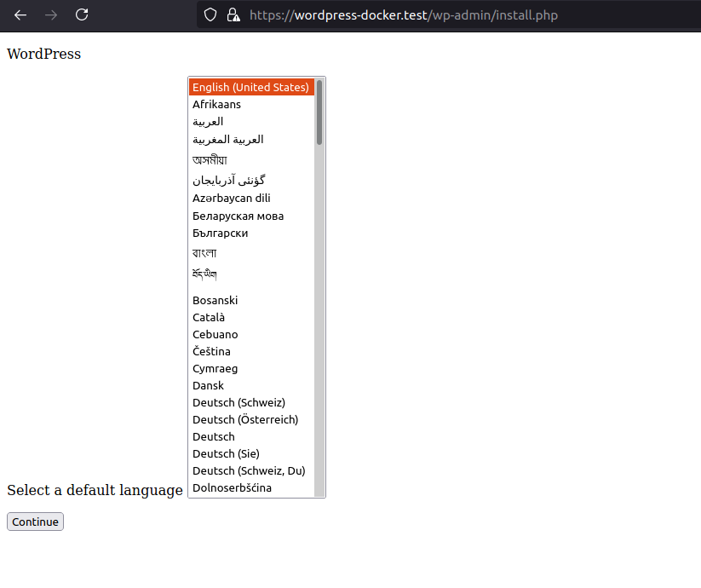Select Deutsch (Sie) option
The width and height of the screenshot is (701, 588).
[x=252, y=453]
